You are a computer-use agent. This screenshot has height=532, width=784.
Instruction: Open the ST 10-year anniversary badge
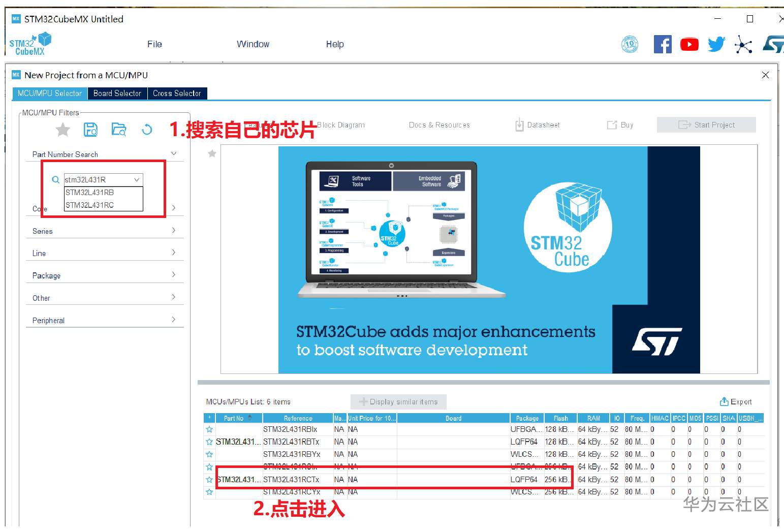coord(630,44)
